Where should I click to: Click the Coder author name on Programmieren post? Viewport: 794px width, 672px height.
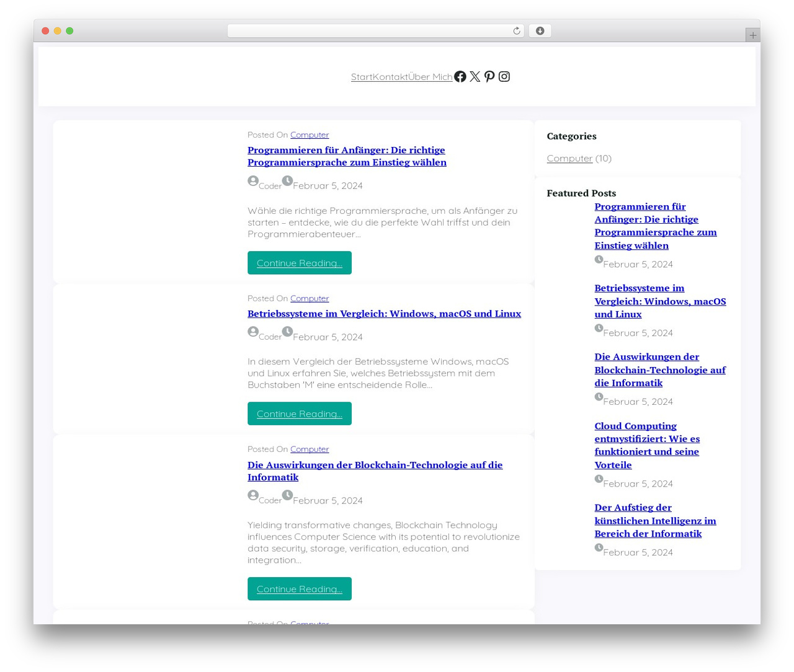click(x=270, y=186)
